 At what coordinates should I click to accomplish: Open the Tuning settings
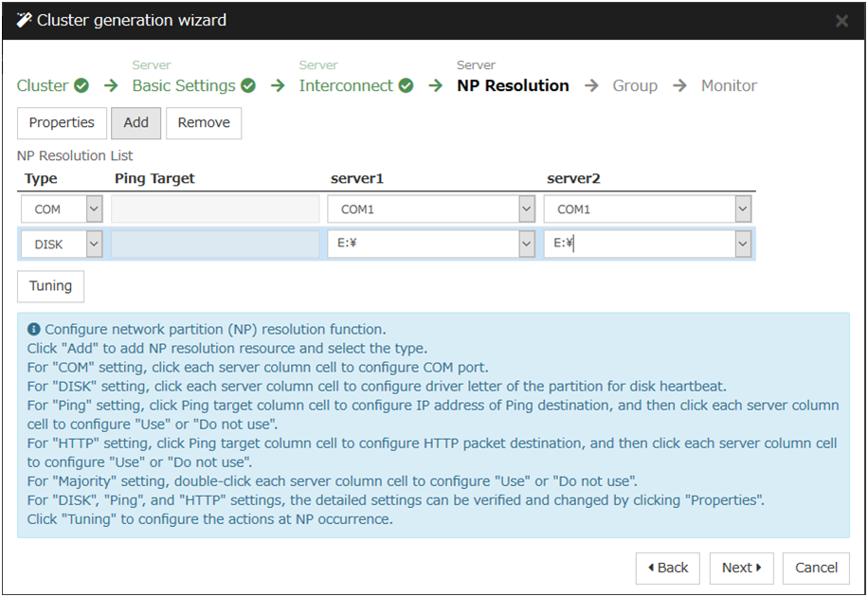point(50,286)
